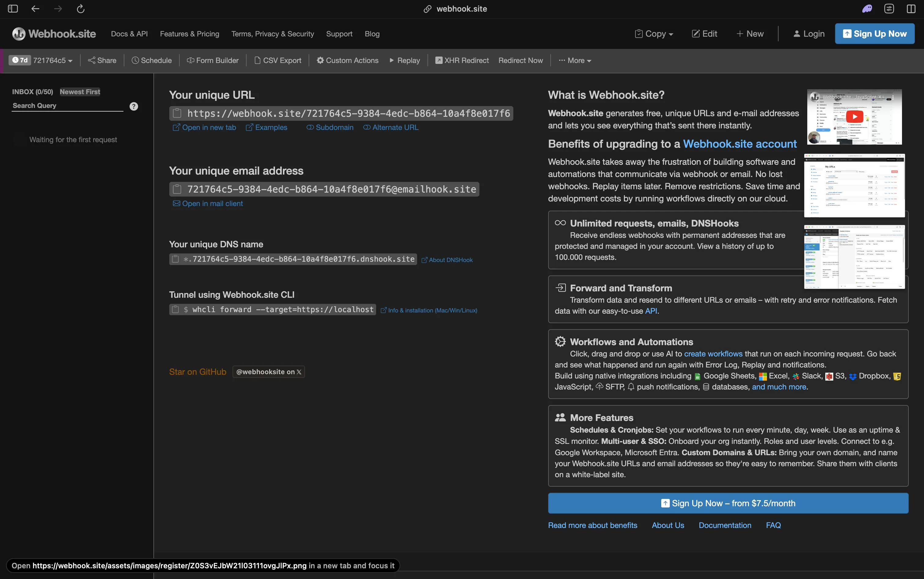Screen dimensions: 924x579
Task: Open Info & installation link
Action: click(429, 311)
